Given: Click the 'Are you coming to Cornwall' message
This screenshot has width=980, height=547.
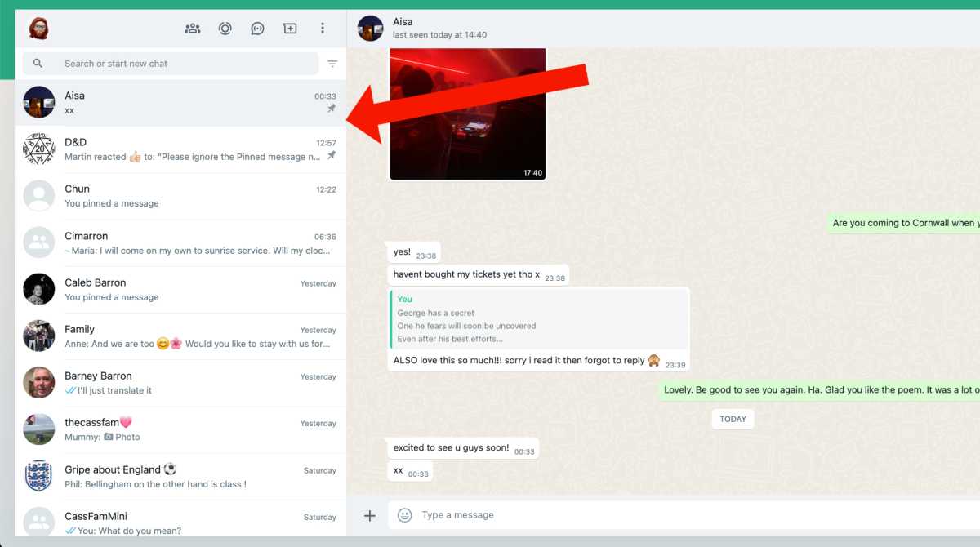Looking at the screenshot, I should coord(903,223).
